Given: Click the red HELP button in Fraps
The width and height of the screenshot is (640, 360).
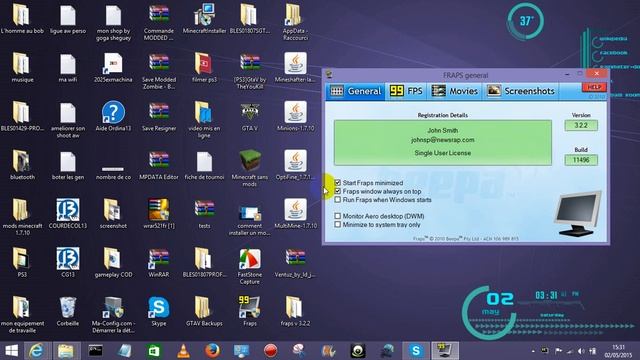Looking at the screenshot, I should [594, 87].
